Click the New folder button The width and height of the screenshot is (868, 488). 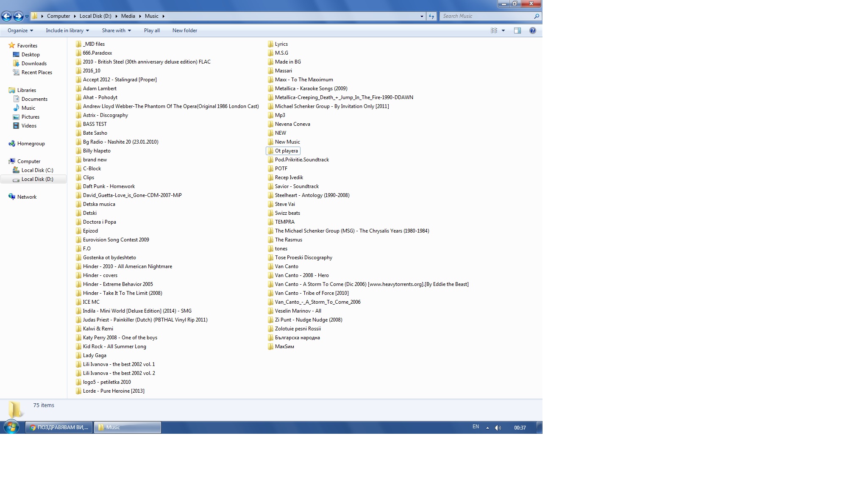184,30
